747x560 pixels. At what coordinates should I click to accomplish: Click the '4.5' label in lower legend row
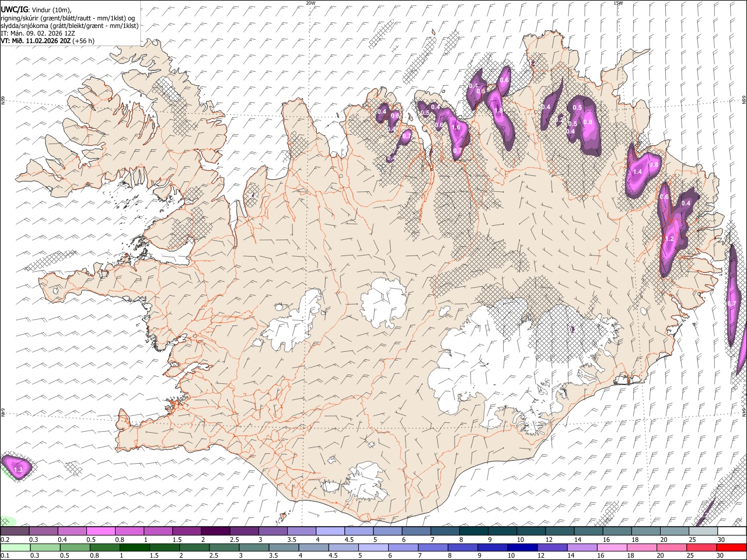coord(333,555)
